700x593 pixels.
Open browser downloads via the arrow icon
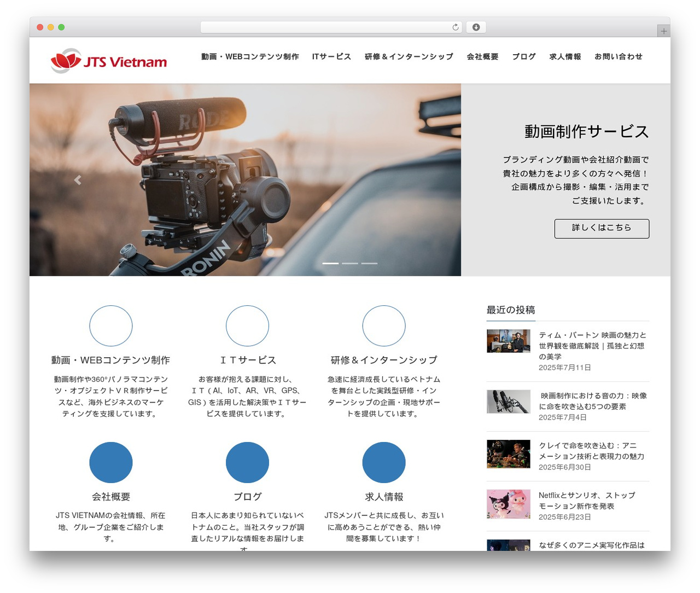pos(476,27)
